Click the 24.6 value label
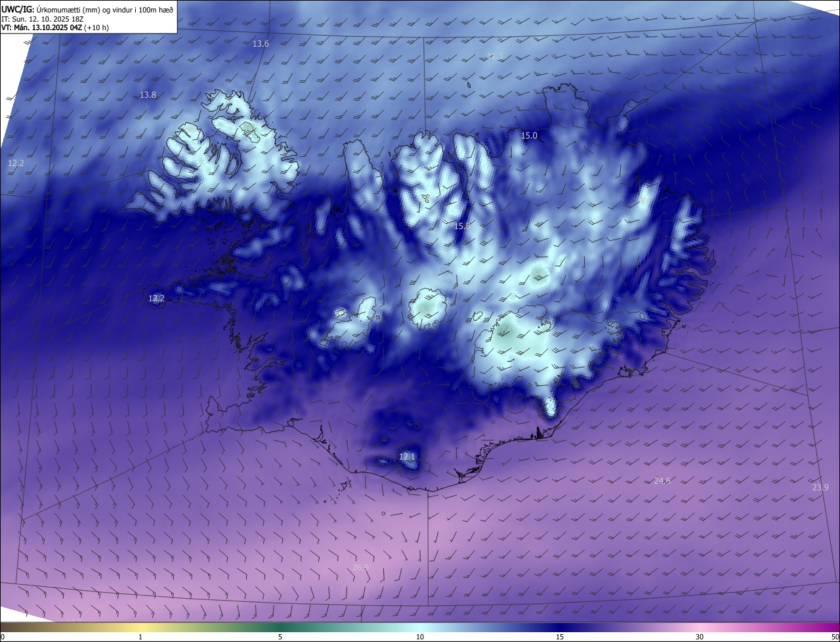The width and height of the screenshot is (840, 642). coord(662,481)
